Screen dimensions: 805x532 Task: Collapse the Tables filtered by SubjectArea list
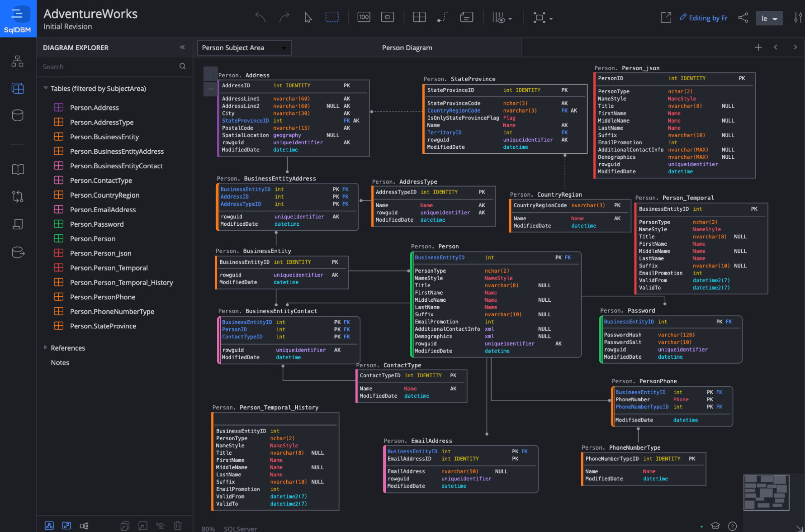tap(45, 88)
